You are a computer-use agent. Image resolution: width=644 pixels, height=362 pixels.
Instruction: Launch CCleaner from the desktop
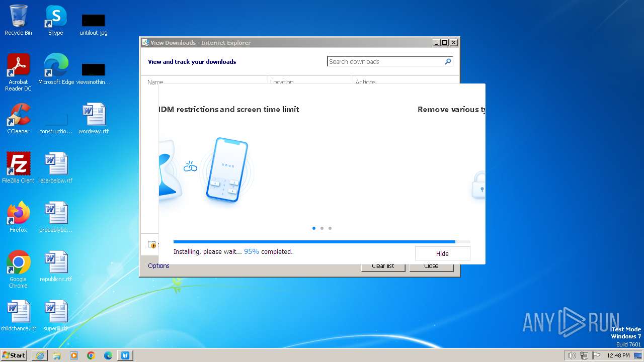[18, 119]
